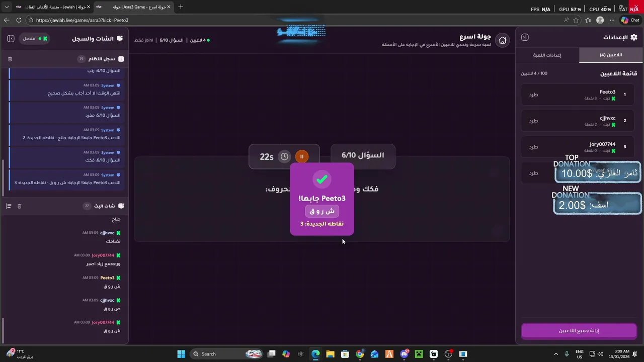Select the Peeto3 username in stream chat

click(x=107, y=278)
